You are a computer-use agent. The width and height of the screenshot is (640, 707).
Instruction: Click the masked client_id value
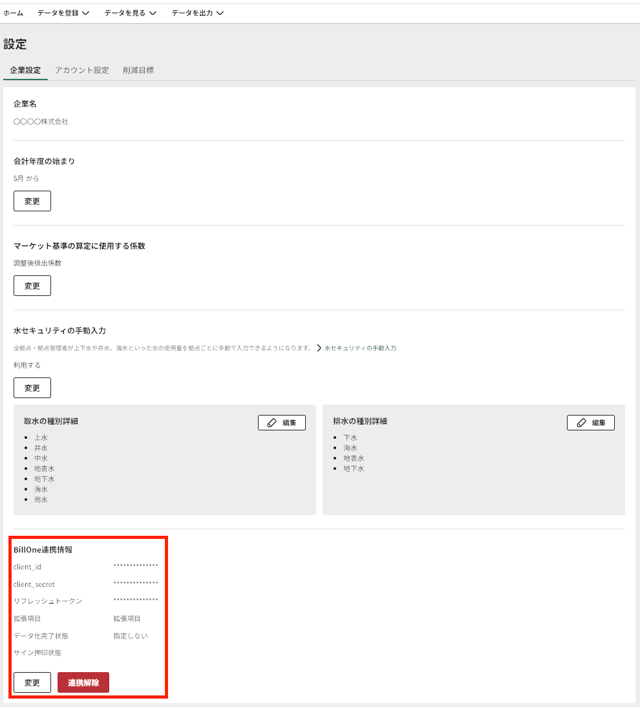coord(135,566)
